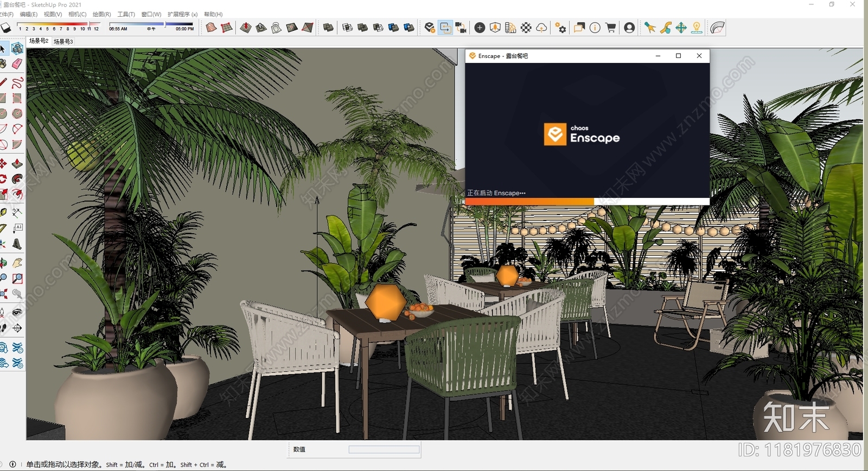Select the Freehand drawing tool

17,83
